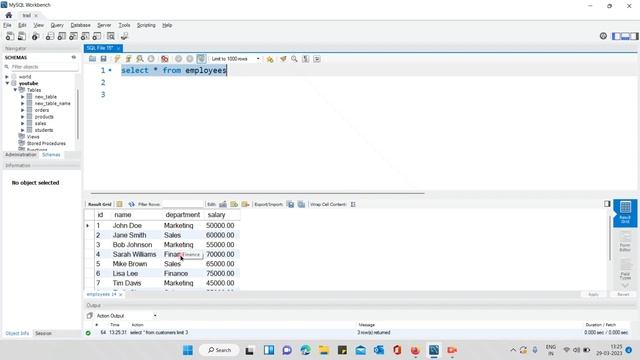
Task: Click open SQL script icon in main toolbar
Action: click(22, 36)
